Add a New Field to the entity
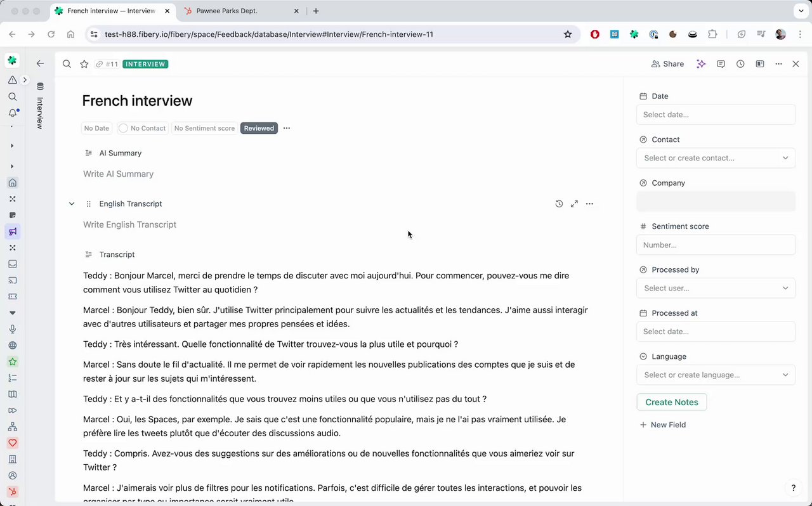 point(662,425)
